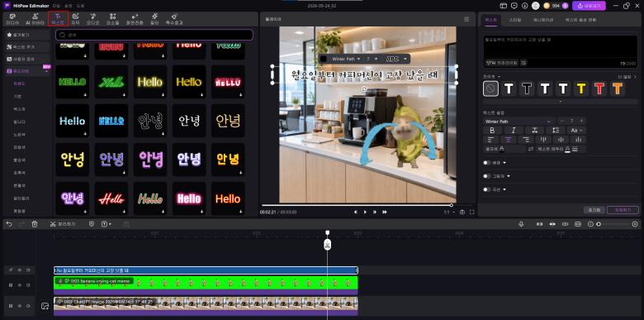Open the preview ratio 1:1 dropdown
This screenshot has height=320, width=644.
click(449, 213)
